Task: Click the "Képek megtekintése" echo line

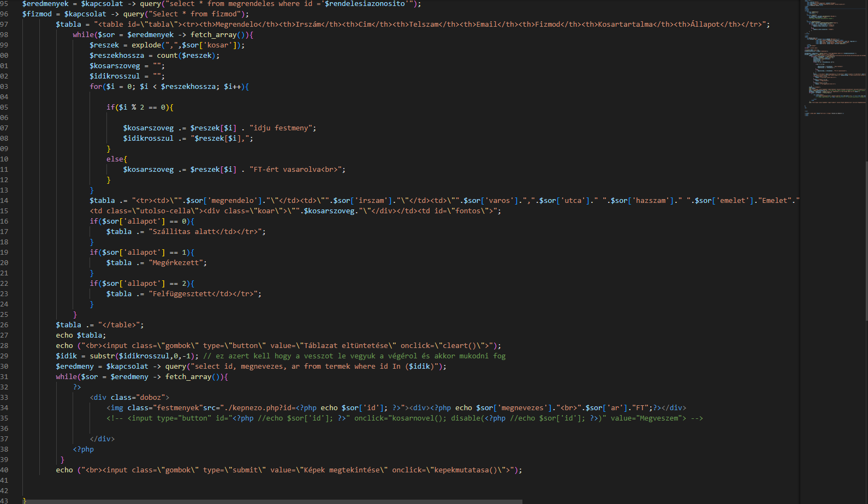Action: click(x=289, y=470)
